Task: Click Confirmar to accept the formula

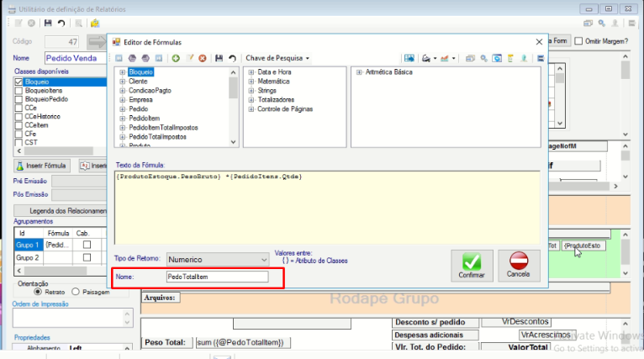Action: 472,266
